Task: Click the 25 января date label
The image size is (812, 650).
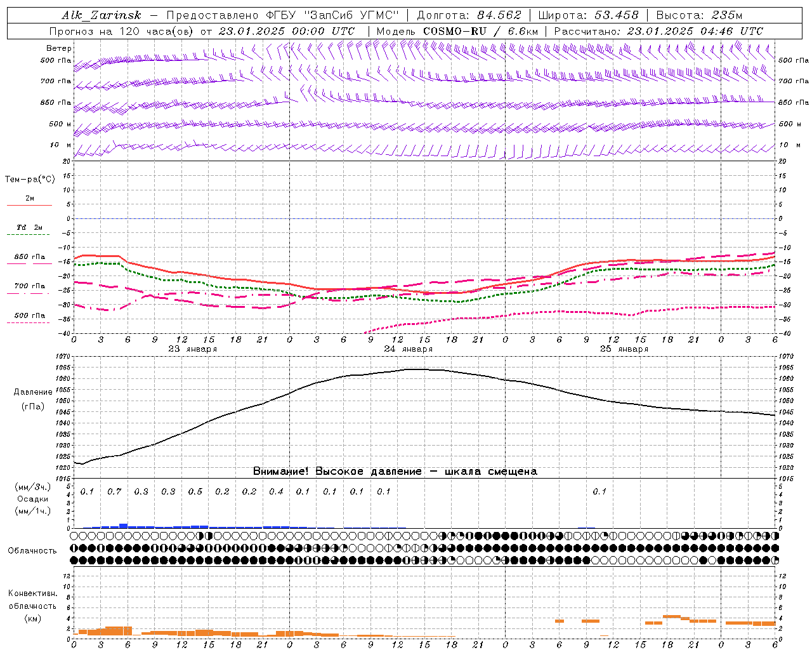Action: [624, 348]
